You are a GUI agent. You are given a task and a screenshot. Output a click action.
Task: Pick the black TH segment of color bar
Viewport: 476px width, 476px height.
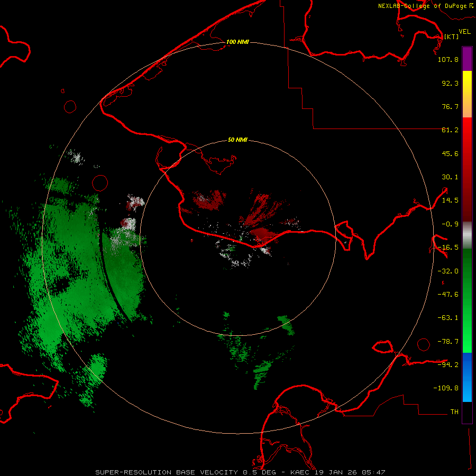[467, 412]
